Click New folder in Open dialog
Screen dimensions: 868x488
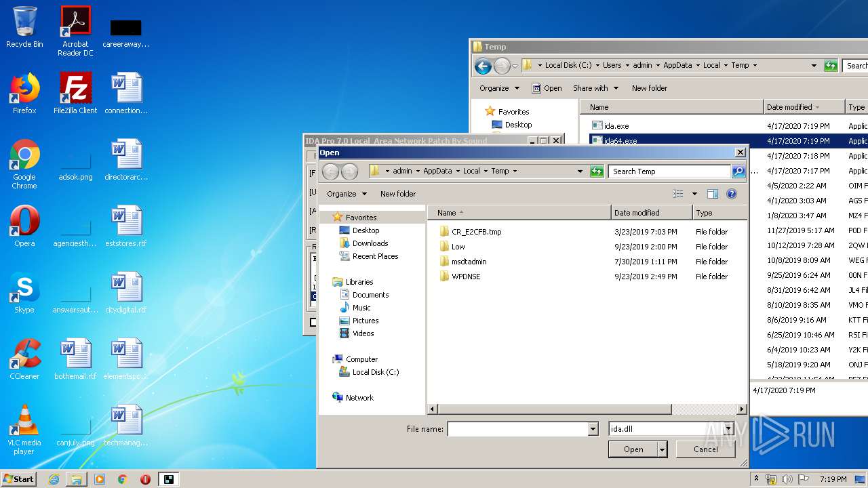point(398,194)
